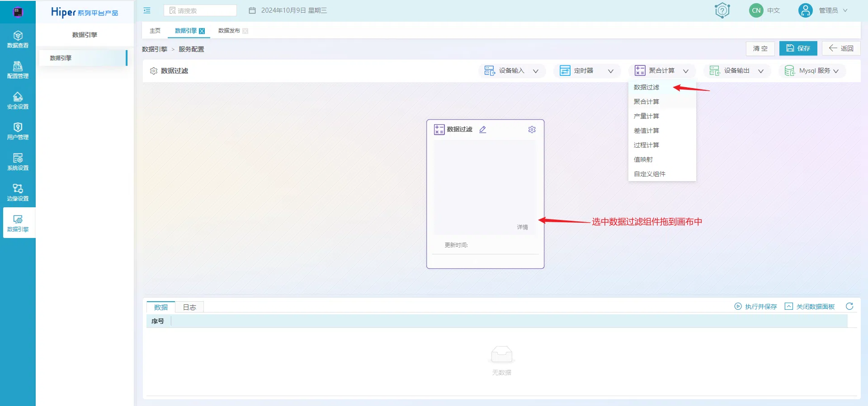This screenshot has height=406, width=868.
Task: Switch to the 主页 tab
Action: pos(155,31)
